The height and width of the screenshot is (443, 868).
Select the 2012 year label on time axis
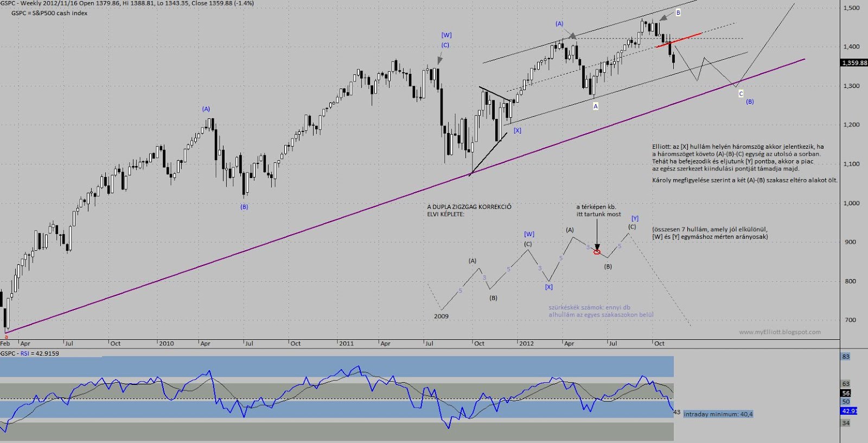pyautogui.click(x=526, y=343)
